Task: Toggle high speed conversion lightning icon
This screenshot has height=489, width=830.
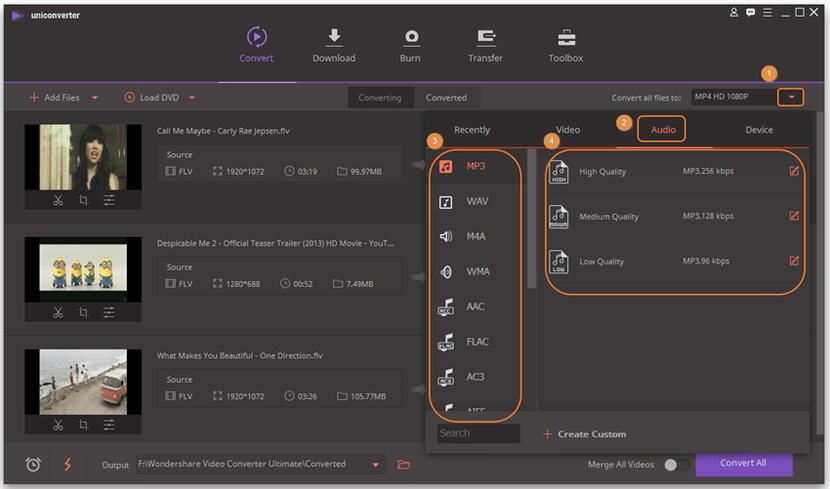Action: pos(67,464)
